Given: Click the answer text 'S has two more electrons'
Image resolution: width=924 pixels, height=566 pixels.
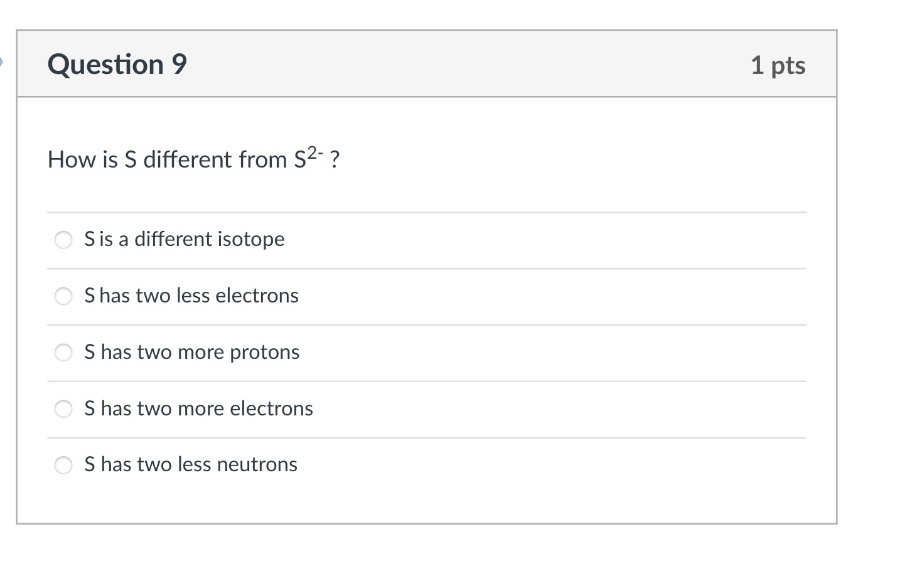Looking at the screenshot, I should click(x=198, y=408).
